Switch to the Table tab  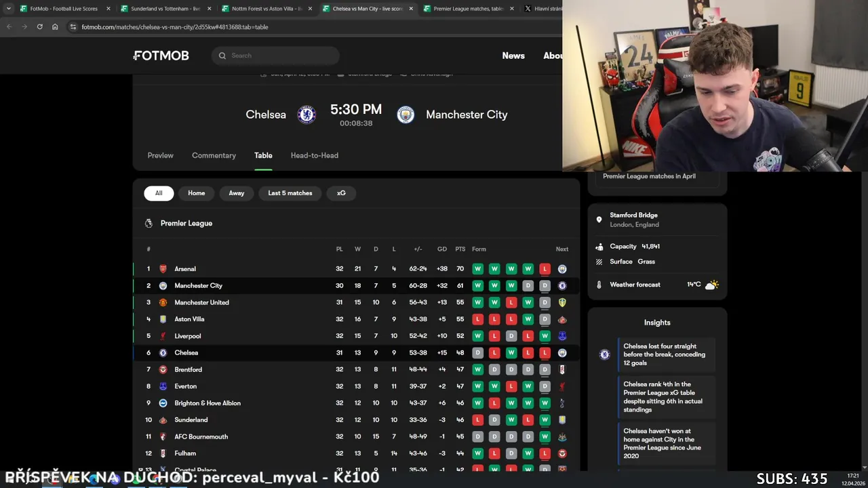tap(263, 155)
